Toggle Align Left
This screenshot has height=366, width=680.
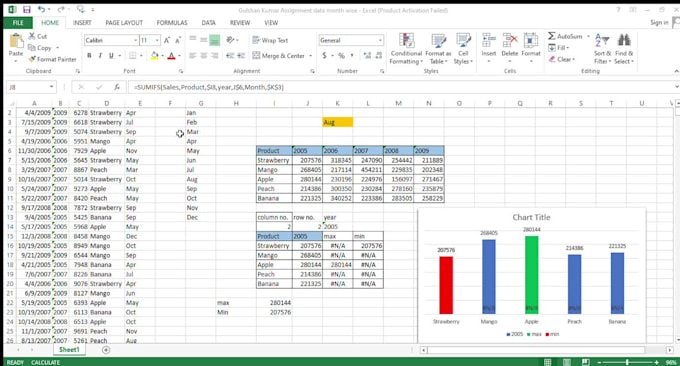pyautogui.click(x=193, y=56)
